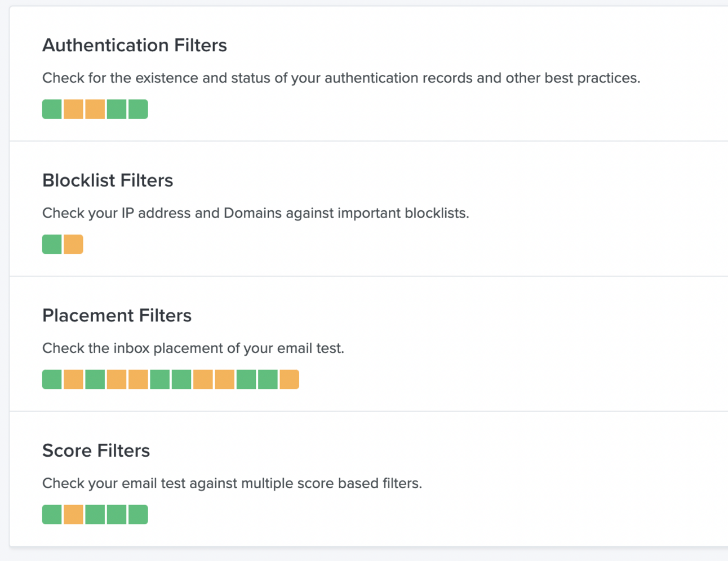Select first green square in Placement Filters
This screenshot has height=561, width=728.
pos(52,379)
